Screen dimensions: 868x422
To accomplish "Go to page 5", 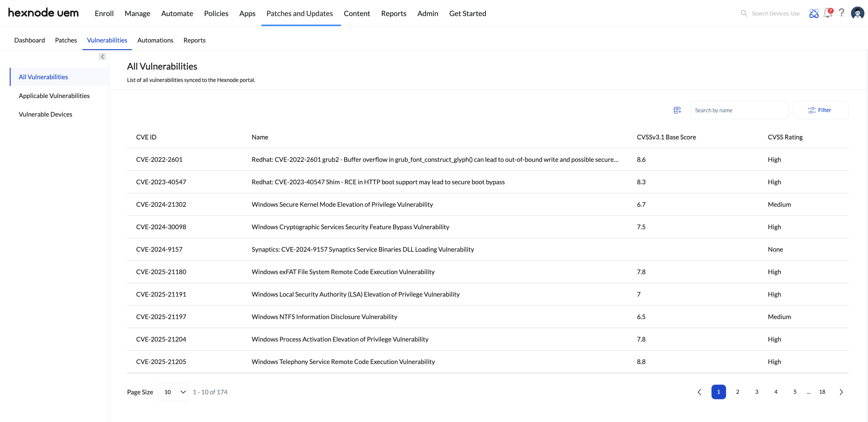I will tap(795, 392).
